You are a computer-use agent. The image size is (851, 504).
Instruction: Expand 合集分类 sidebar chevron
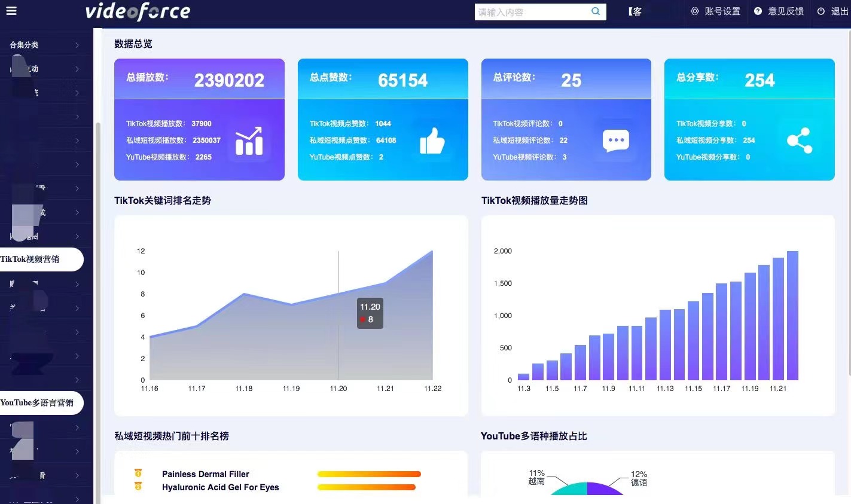77,45
